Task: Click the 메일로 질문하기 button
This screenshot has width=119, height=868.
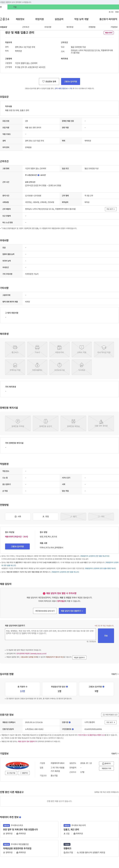Action: [x=79, y=657]
